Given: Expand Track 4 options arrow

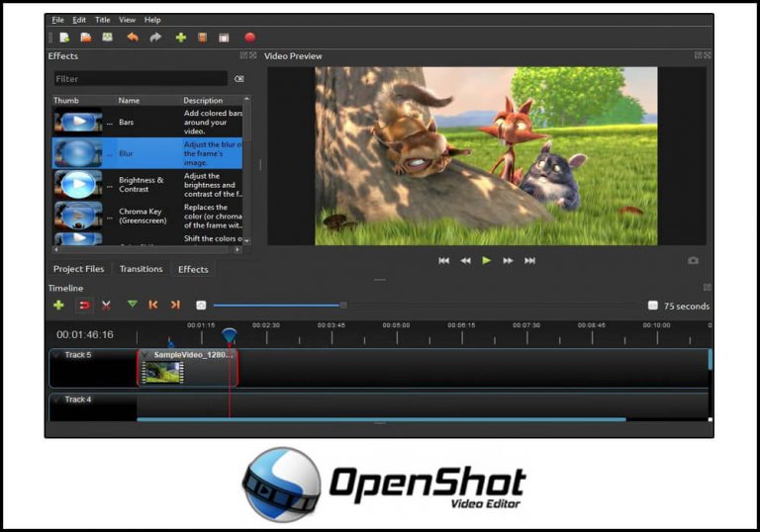Looking at the screenshot, I should (x=56, y=399).
